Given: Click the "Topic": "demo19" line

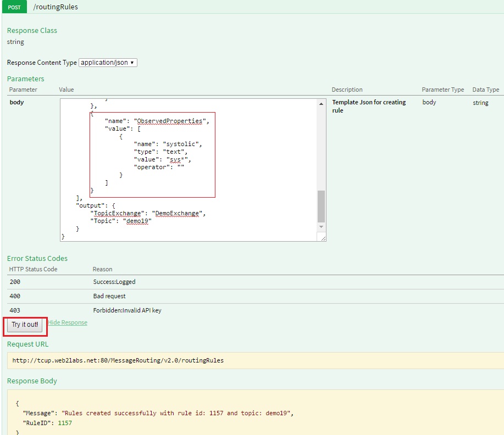Looking at the screenshot, I should [121, 221].
